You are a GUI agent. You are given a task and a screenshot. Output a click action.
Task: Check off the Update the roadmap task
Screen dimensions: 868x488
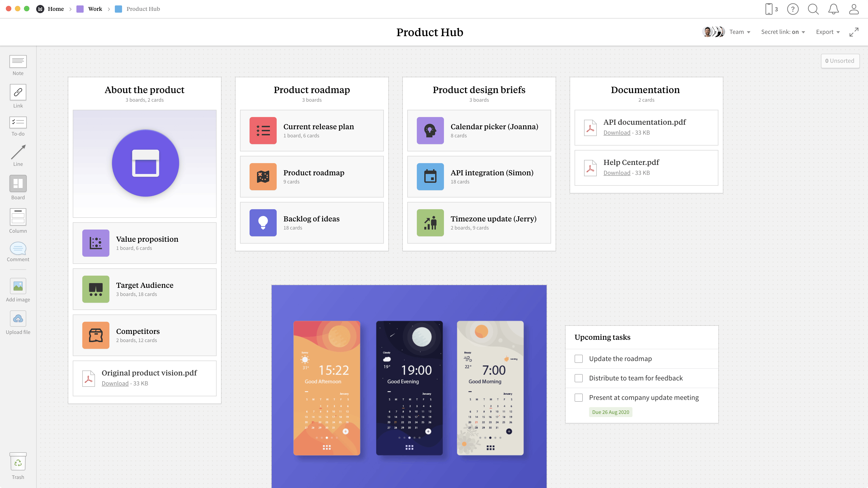click(x=579, y=359)
